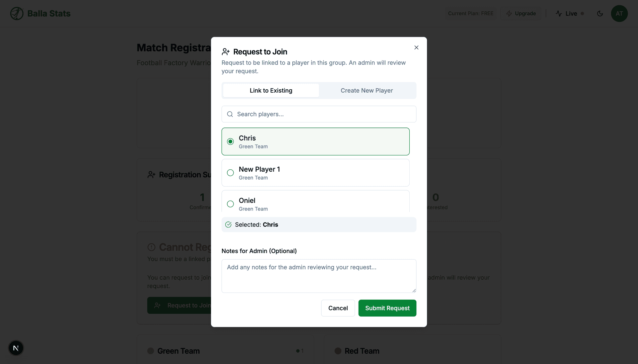Viewport: 638px width, 364px height.
Task: Click the admin notes text area
Action: (319, 276)
